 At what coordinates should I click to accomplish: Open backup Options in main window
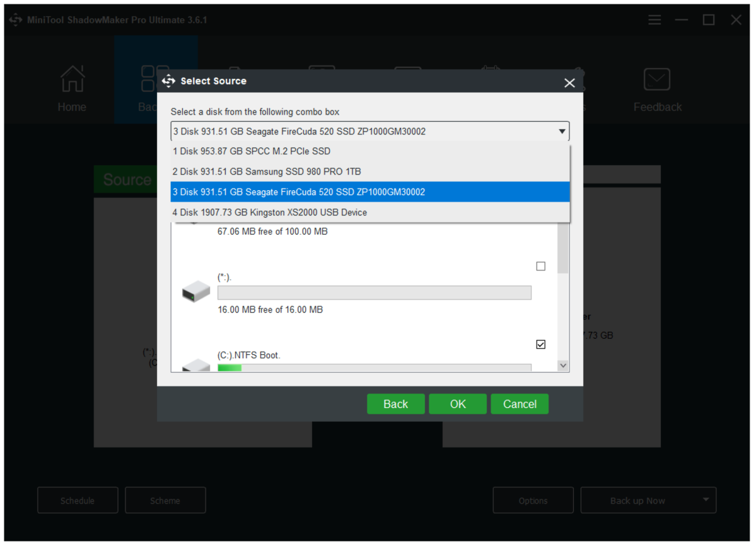click(533, 501)
